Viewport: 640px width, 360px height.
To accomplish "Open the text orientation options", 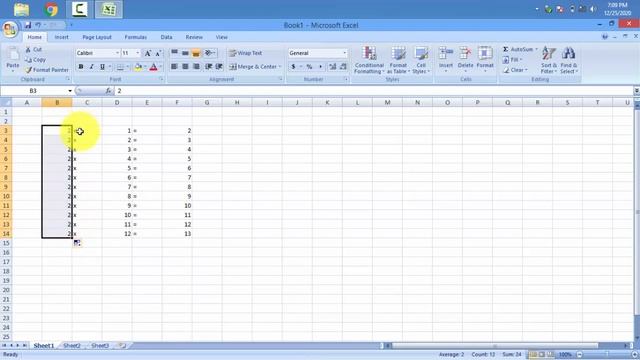I will [x=210, y=53].
